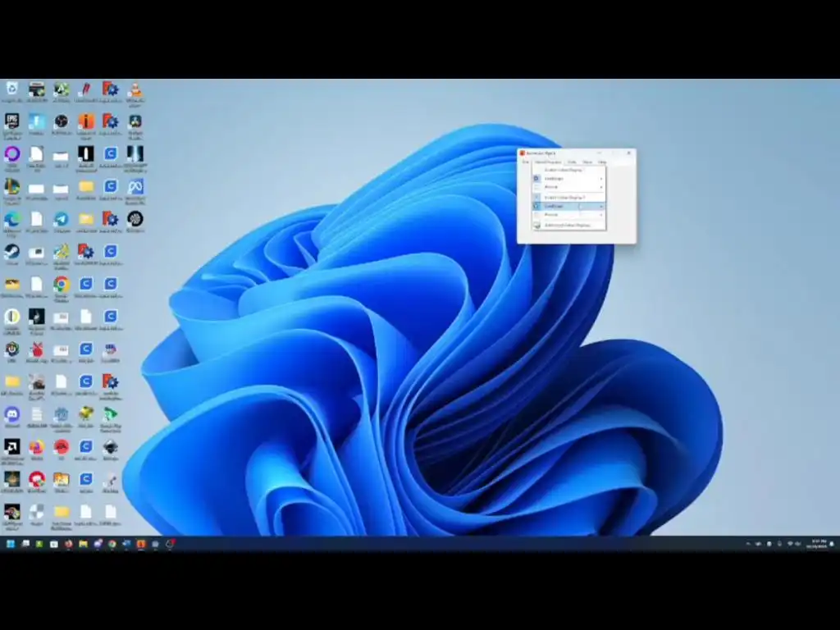This screenshot has height=630, width=840.
Task: Launch the EA app desktop icon
Action: tap(61, 449)
